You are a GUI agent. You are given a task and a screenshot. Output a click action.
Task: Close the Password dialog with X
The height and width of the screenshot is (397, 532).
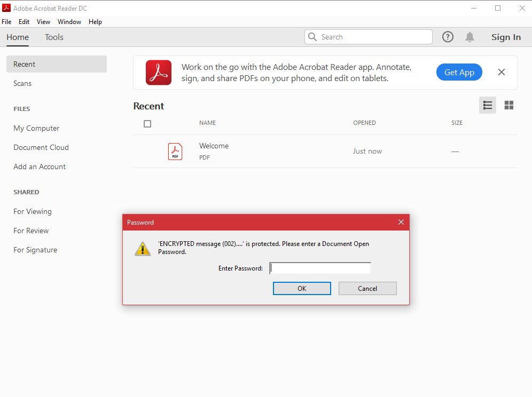401,222
